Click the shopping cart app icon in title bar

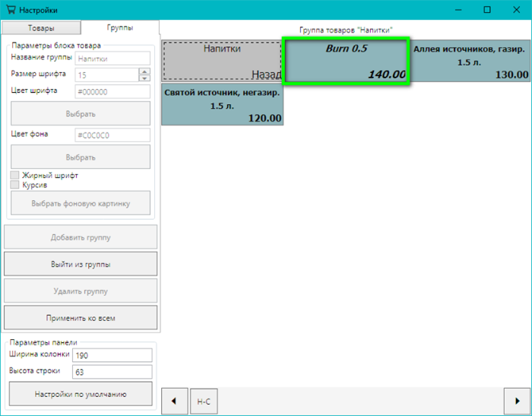pos(11,10)
